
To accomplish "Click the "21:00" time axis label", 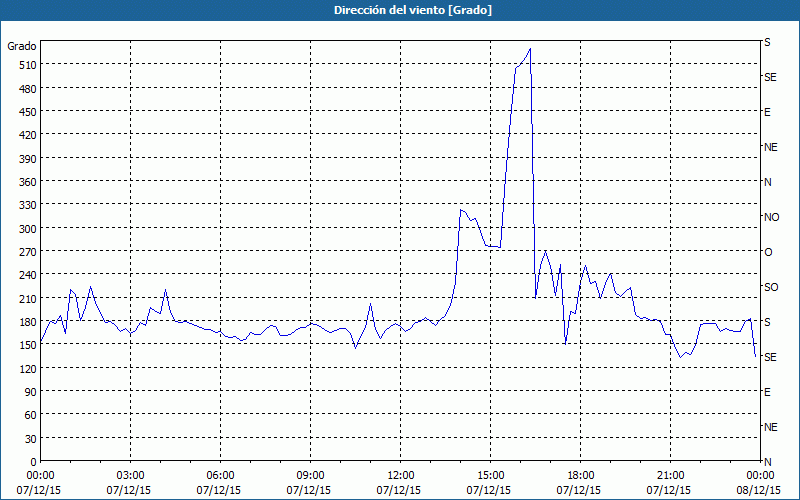I will click(670, 476).
